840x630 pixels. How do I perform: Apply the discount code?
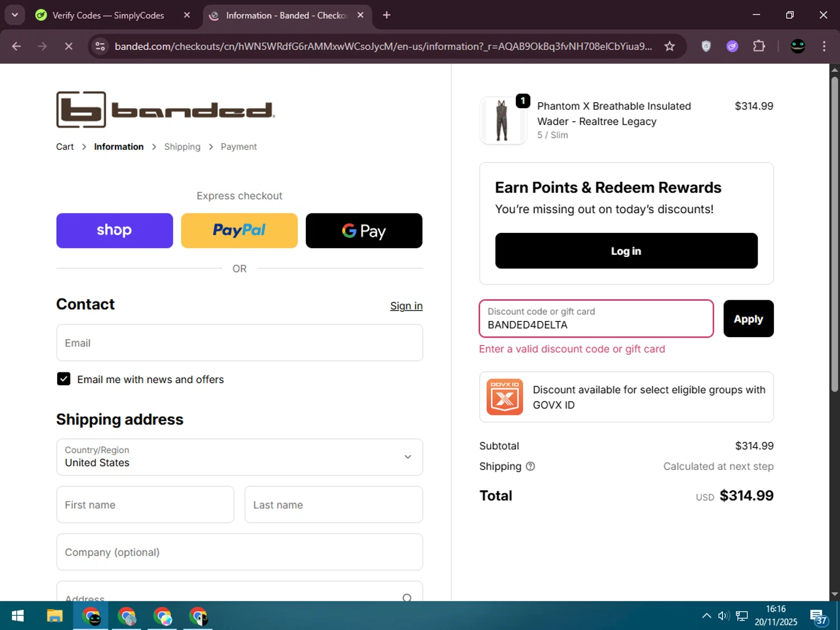748,319
